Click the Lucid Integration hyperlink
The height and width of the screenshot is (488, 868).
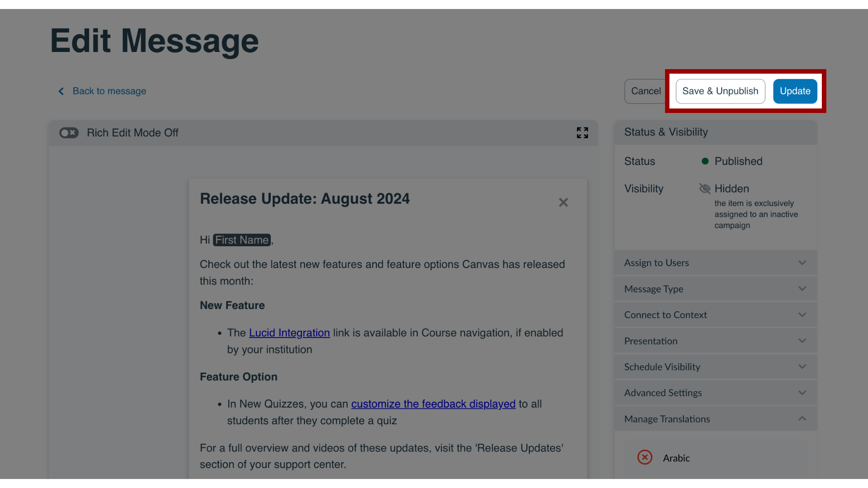(289, 333)
